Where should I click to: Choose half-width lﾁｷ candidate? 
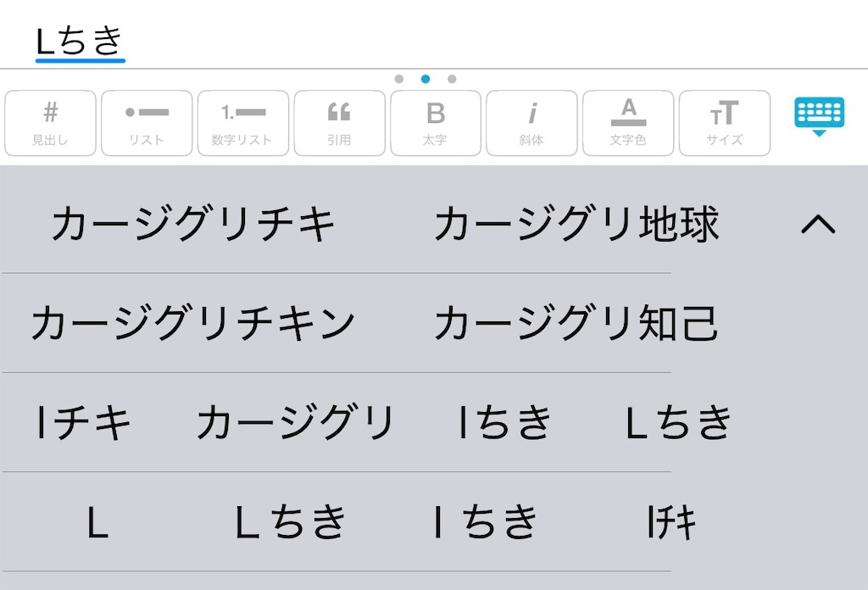(x=671, y=522)
